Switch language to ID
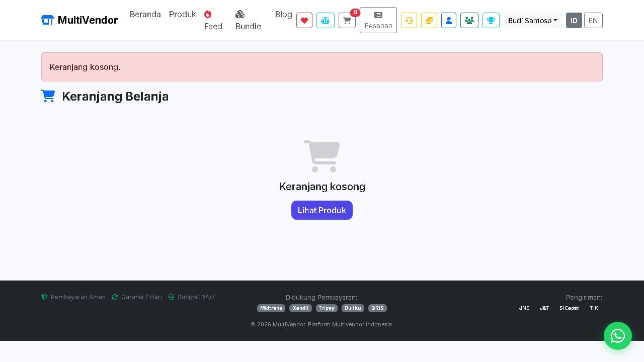This screenshot has width=644, height=362. tap(574, 21)
